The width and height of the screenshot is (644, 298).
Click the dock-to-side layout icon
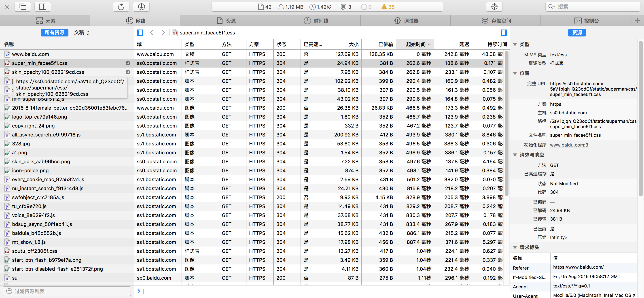(x=43, y=7)
